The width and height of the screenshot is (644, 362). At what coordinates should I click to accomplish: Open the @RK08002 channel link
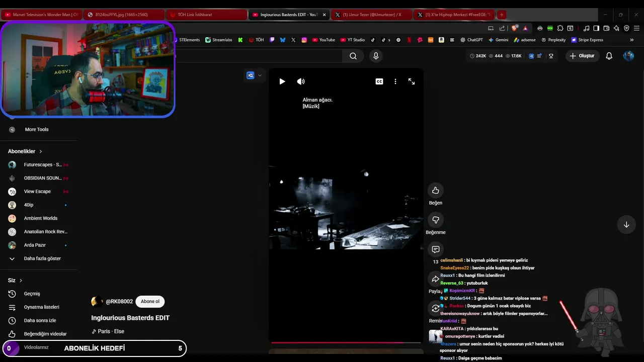point(119,302)
